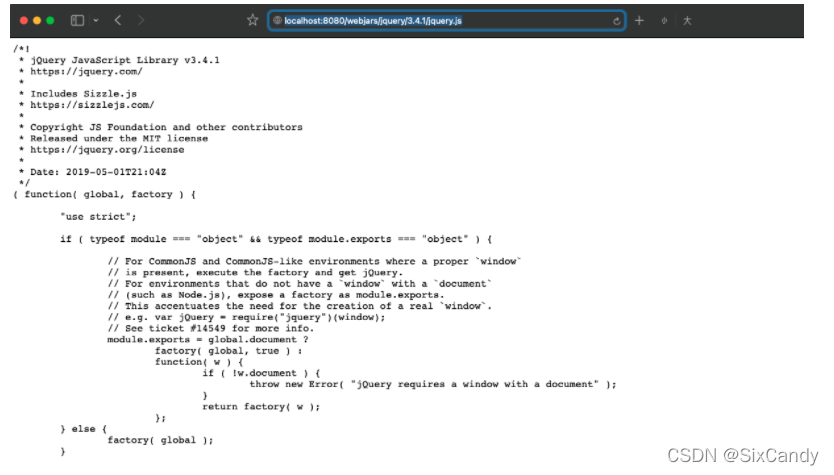Click the 'factory( global );' line
This screenshot has width=834, height=475.
pyautogui.click(x=160, y=440)
